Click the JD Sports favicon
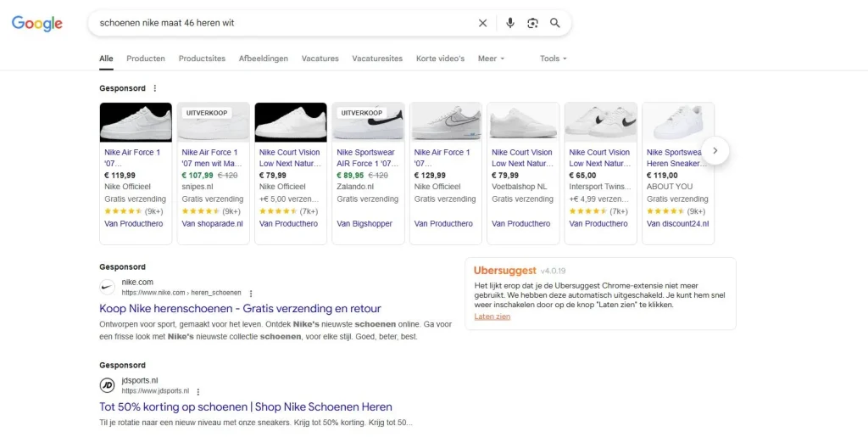This screenshot has height=437, width=868. click(x=107, y=385)
